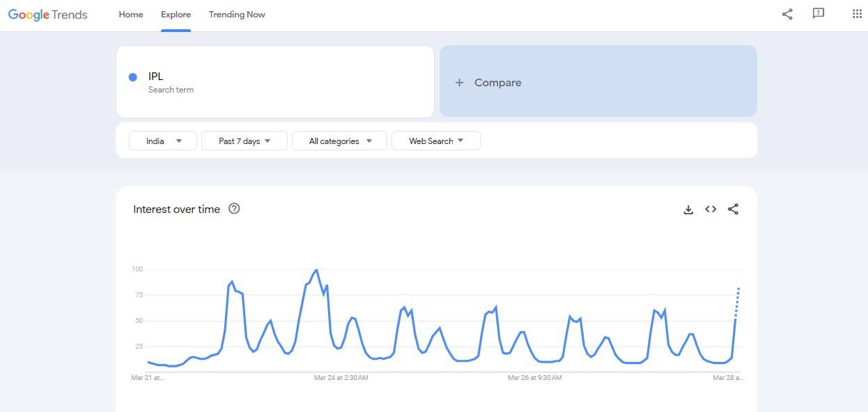This screenshot has height=412, width=868.
Task: Open the send feedback icon
Action: pyautogui.click(x=819, y=13)
